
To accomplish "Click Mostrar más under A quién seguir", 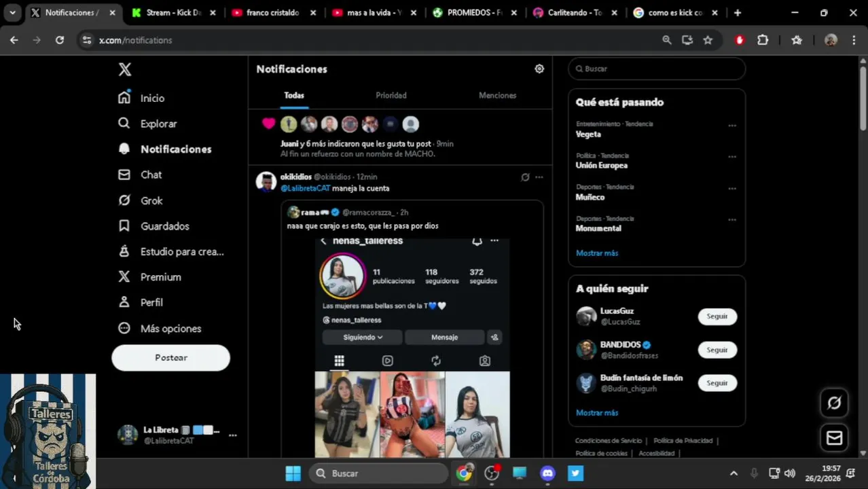I will pyautogui.click(x=597, y=412).
